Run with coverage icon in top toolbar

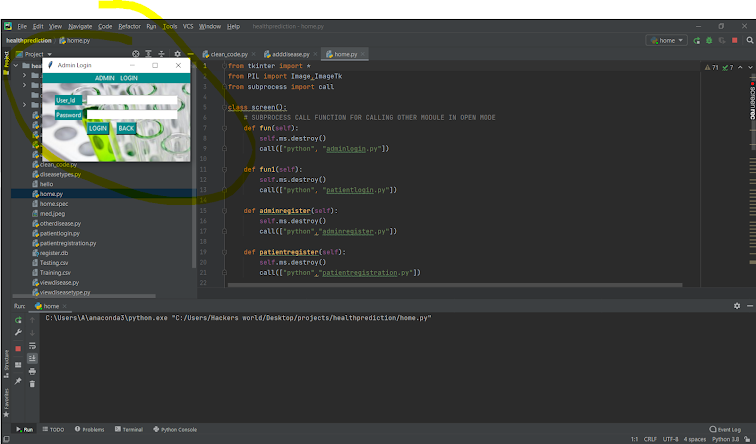pos(722,40)
